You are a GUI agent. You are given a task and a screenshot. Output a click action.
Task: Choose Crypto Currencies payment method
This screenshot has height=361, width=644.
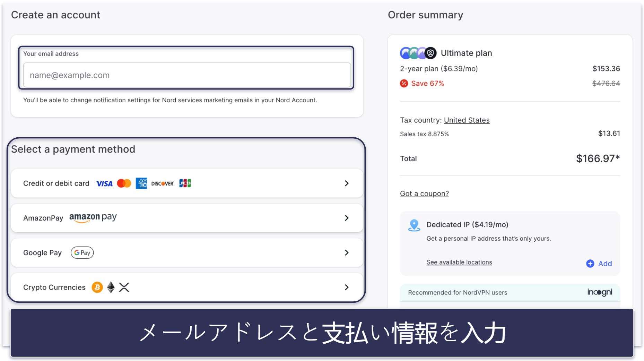187,287
